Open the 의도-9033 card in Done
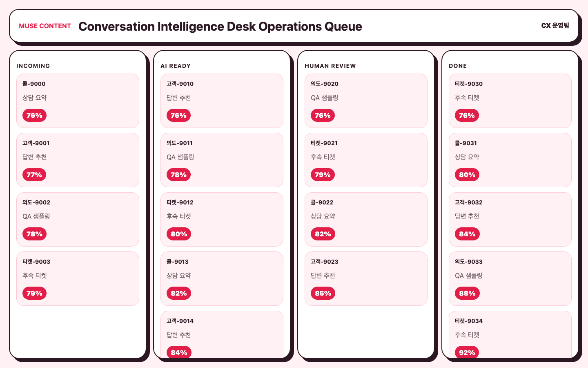 point(510,278)
